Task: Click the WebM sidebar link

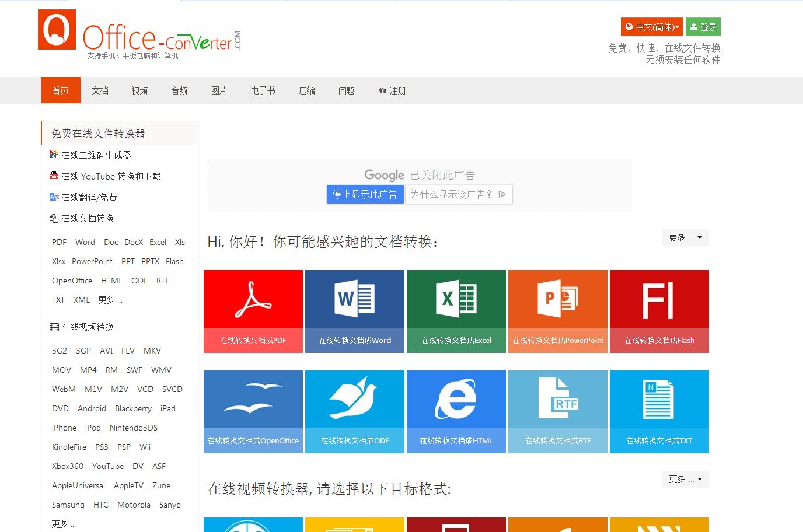Action: pyautogui.click(x=64, y=389)
